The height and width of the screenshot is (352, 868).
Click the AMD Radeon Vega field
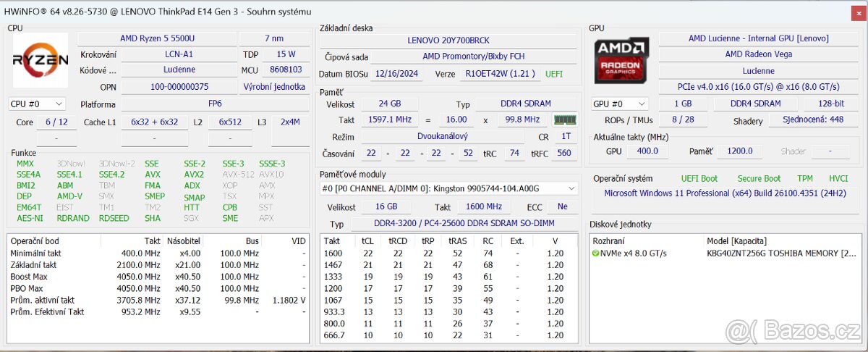[x=759, y=54]
